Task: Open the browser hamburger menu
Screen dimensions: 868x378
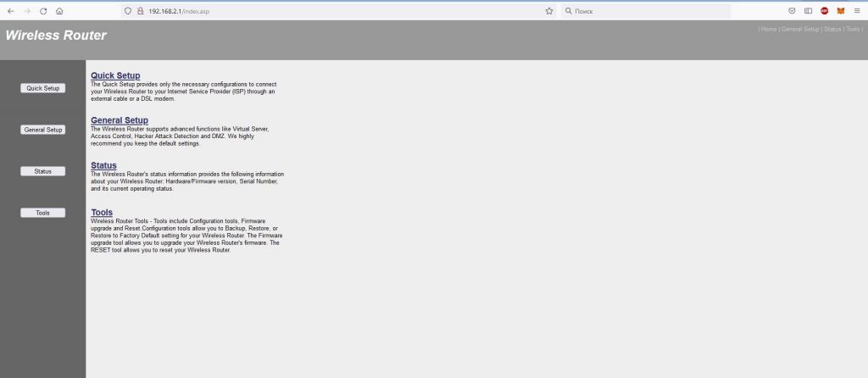Action: [857, 11]
